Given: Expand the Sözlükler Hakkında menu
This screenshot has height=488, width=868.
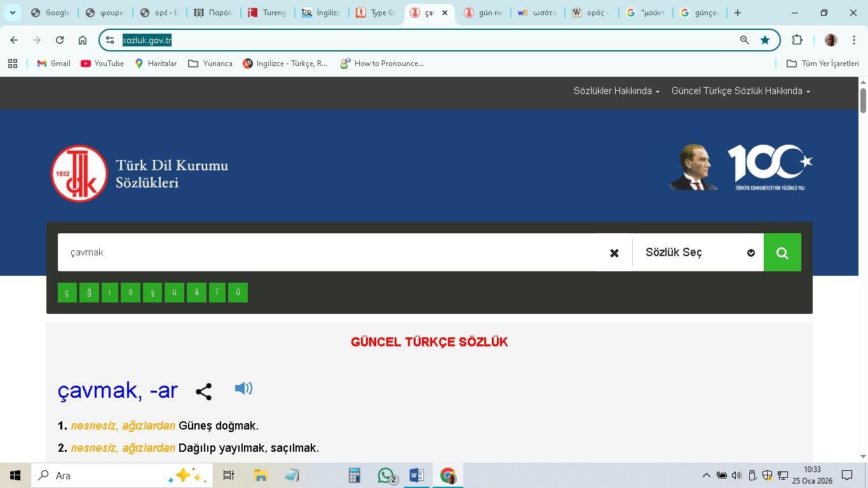Looking at the screenshot, I should (616, 91).
